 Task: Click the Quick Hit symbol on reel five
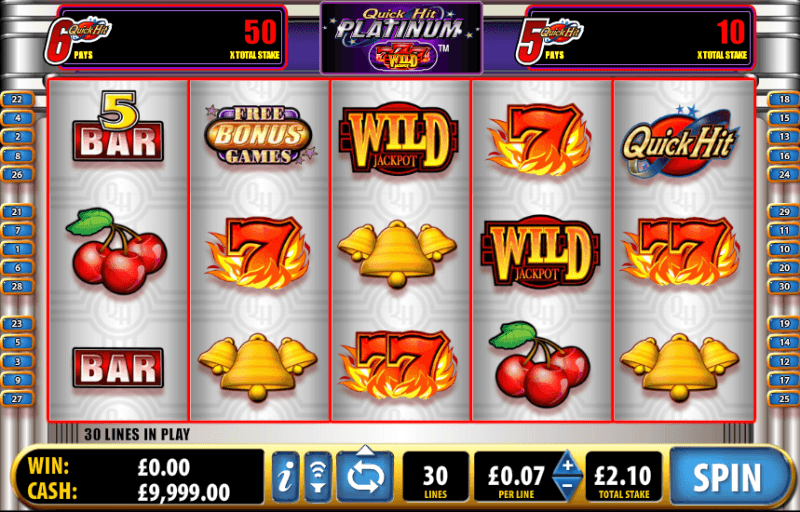pos(679,141)
